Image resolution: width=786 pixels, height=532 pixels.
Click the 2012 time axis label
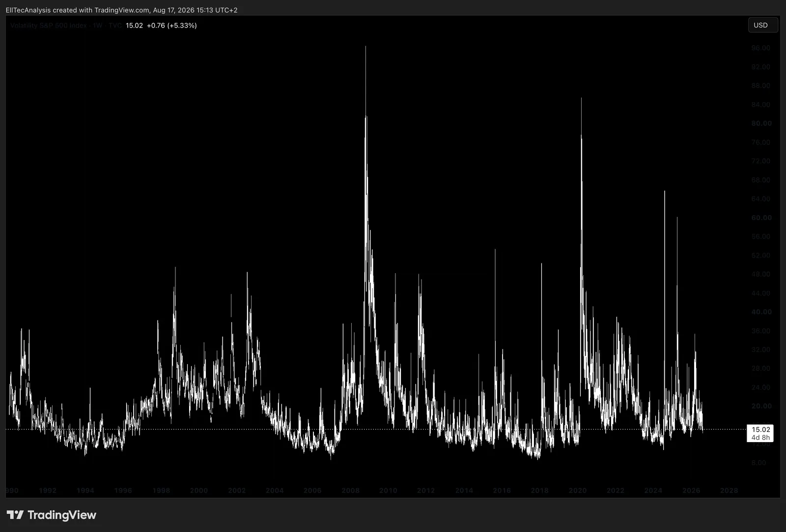pos(426,490)
